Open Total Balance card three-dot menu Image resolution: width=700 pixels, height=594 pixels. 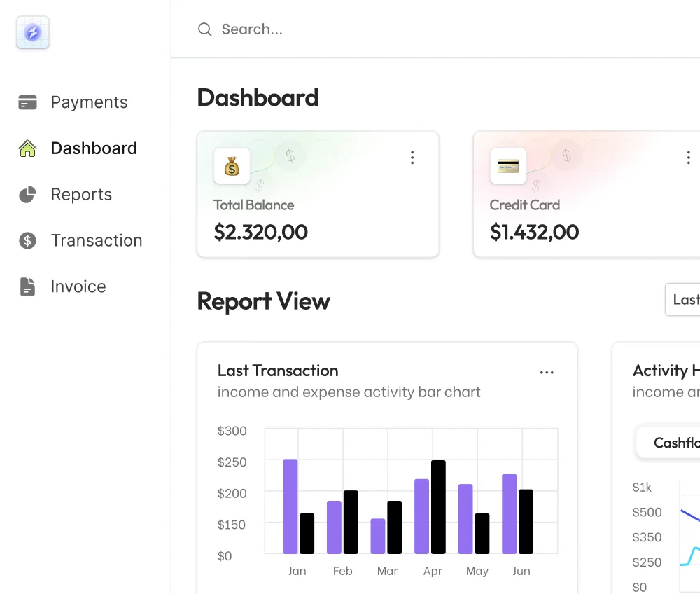coord(412,158)
